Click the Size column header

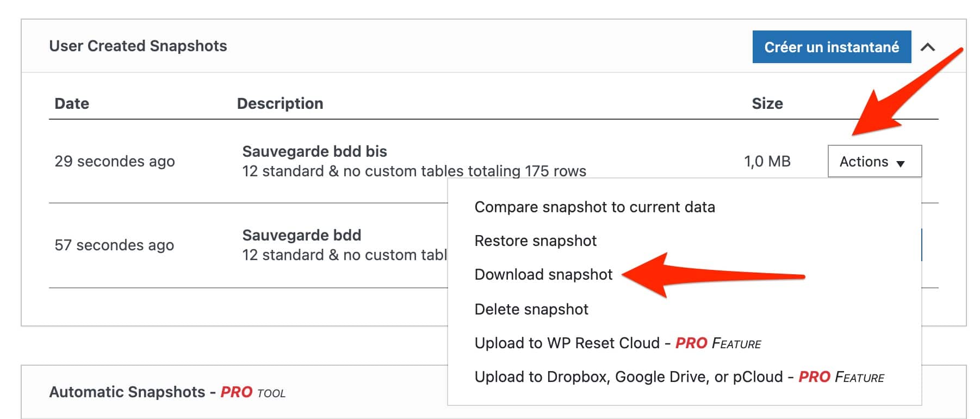767,103
